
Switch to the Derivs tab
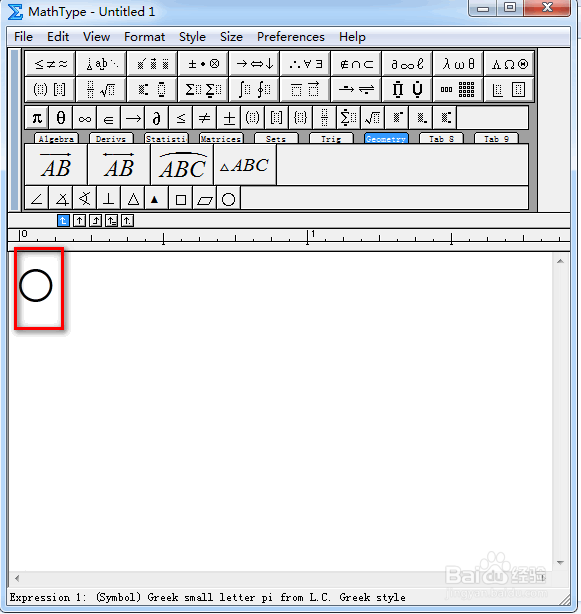click(111, 139)
